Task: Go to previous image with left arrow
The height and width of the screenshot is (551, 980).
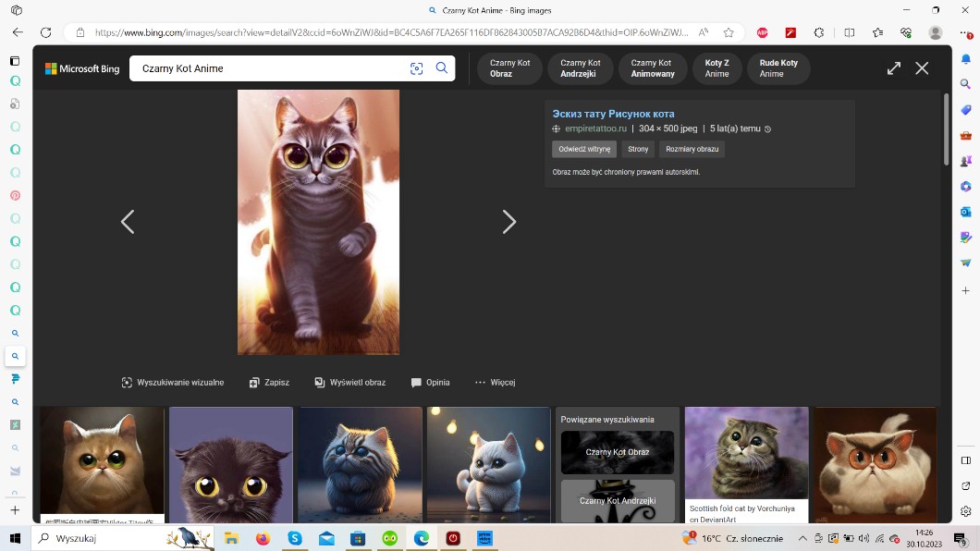Action: tap(128, 222)
